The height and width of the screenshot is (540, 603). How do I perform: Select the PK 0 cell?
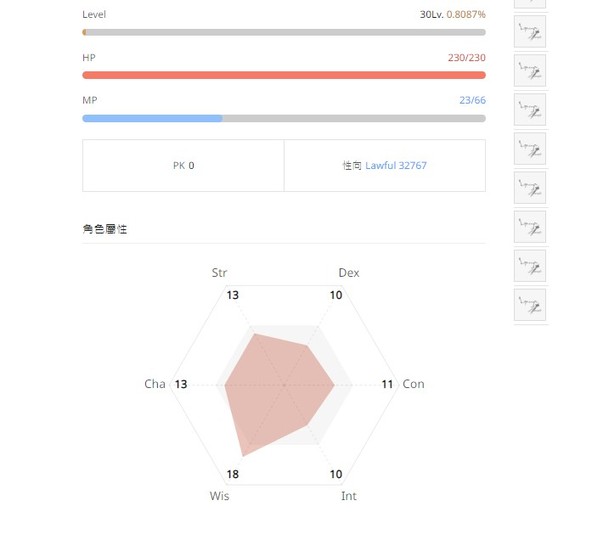tap(183, 165)
